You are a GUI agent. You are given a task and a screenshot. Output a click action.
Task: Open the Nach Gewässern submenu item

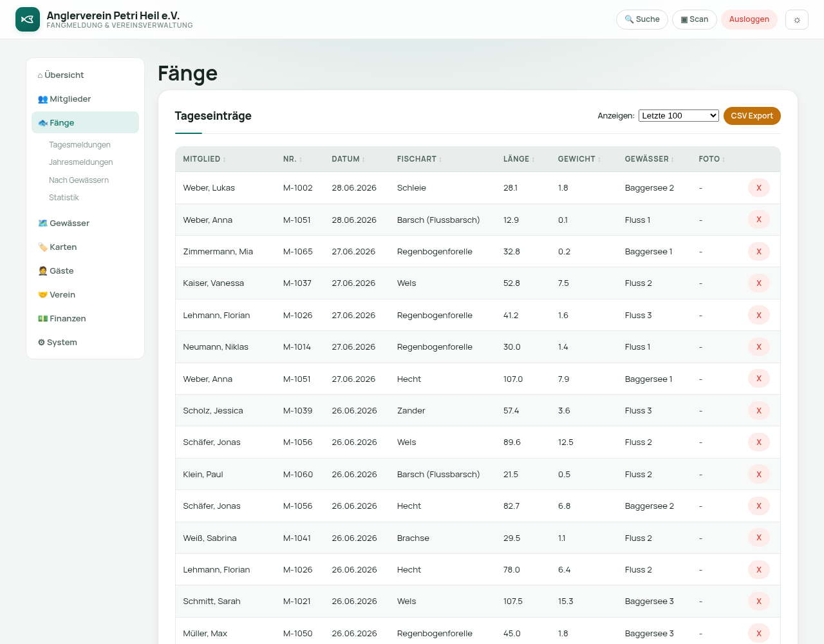point(79,180)
